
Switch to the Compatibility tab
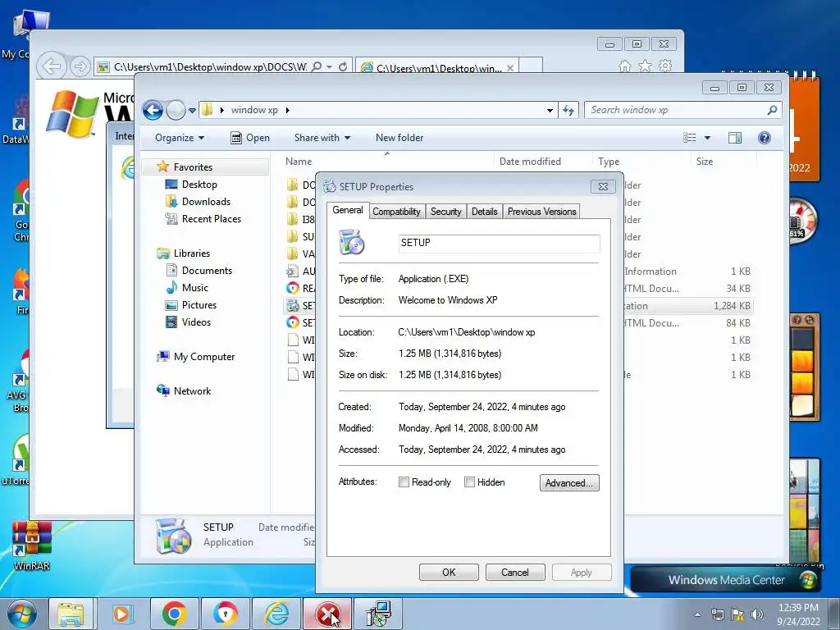click(x=396, y=212)
